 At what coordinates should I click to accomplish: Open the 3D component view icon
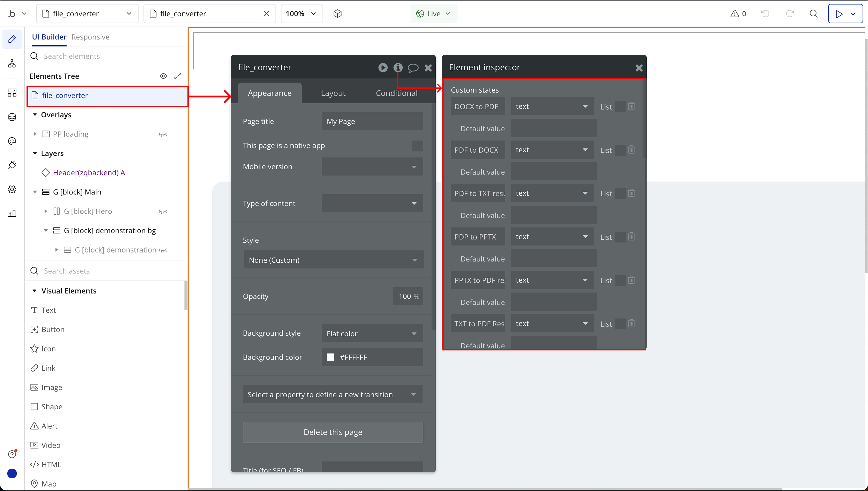(337, 14)
